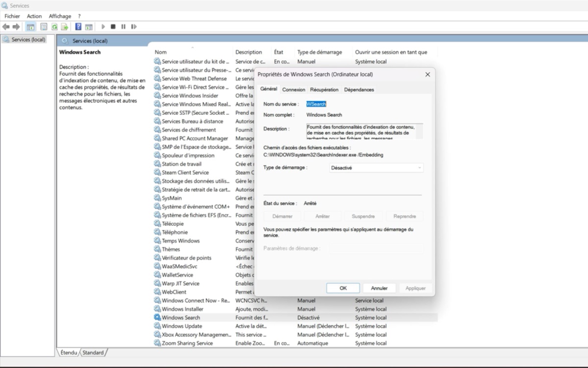Click the back navigation arrow
Viewport: 588px width, 368px height.
point(5,26)
